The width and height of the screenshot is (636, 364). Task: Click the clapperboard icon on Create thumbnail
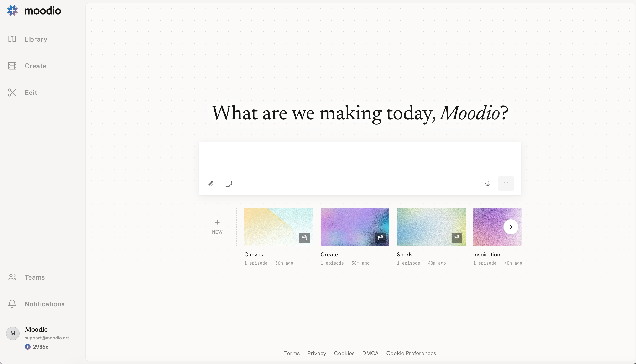click(x=381, y=238)
